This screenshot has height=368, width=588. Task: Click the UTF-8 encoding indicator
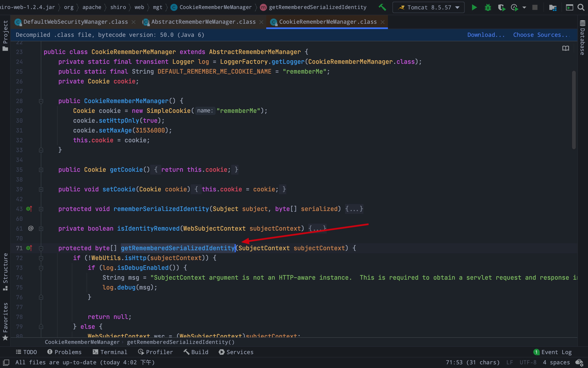pyautogui.click(x=528, y=362)
